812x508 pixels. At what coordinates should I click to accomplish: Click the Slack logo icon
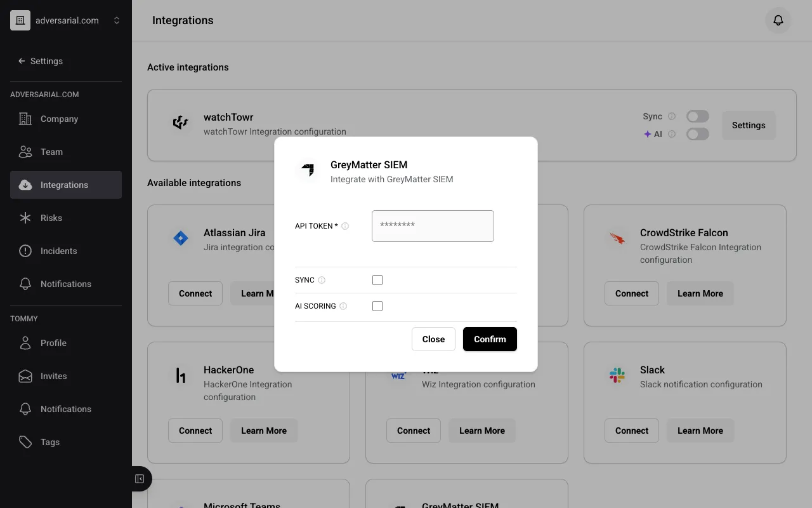617,376
